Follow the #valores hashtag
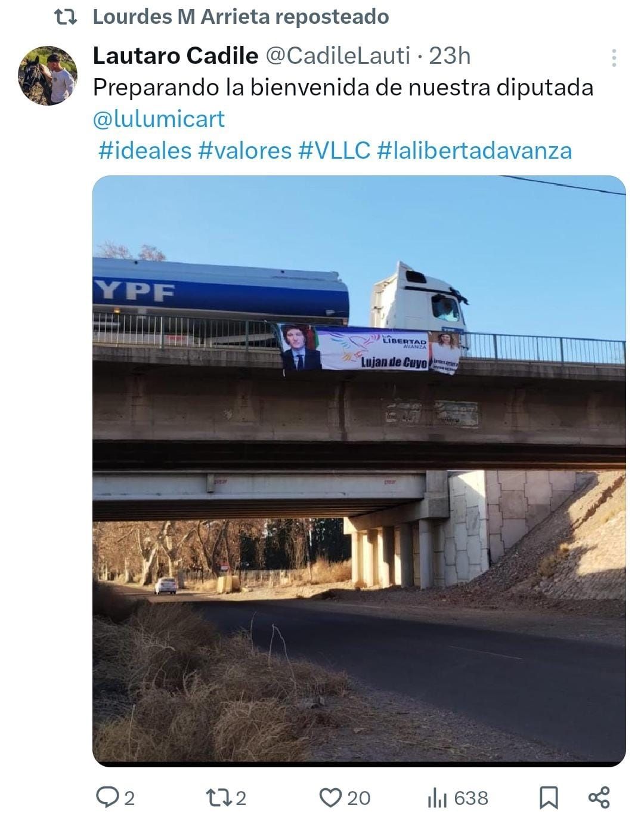The width and height of the screenshot is (644, 821). click(x=244, y=150)
